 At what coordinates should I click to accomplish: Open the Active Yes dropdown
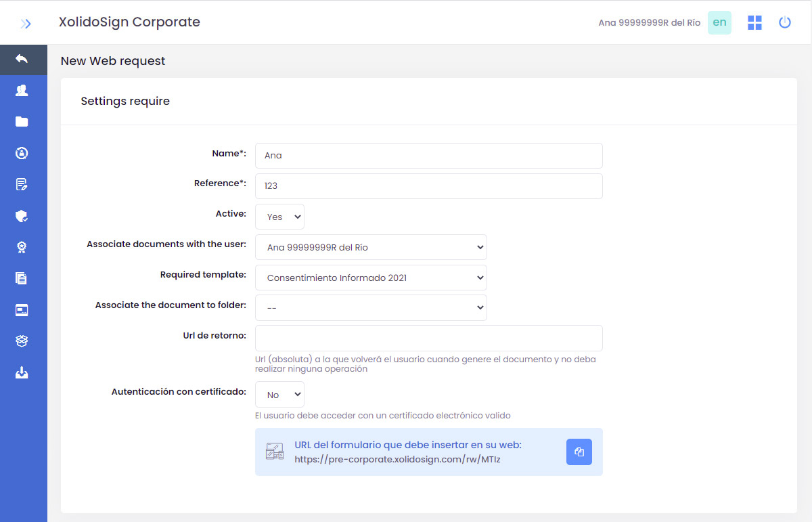click(x=279, y=217)
